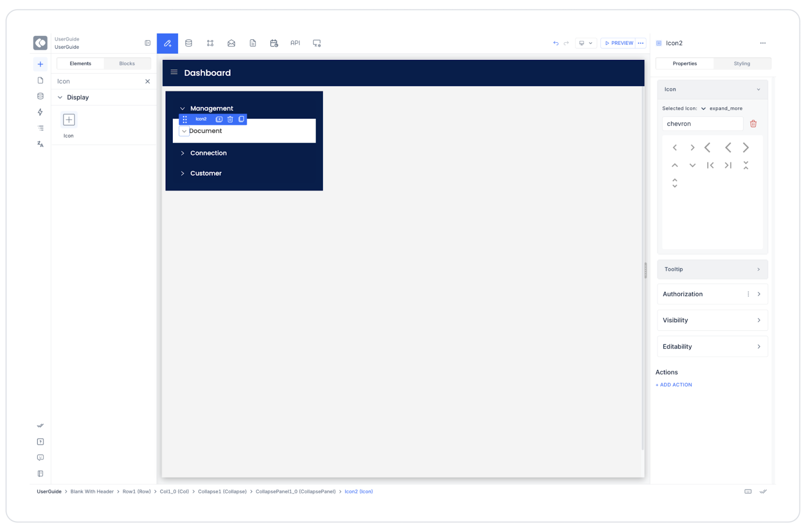Expand the Connection panel on canvas

[182, 154]
